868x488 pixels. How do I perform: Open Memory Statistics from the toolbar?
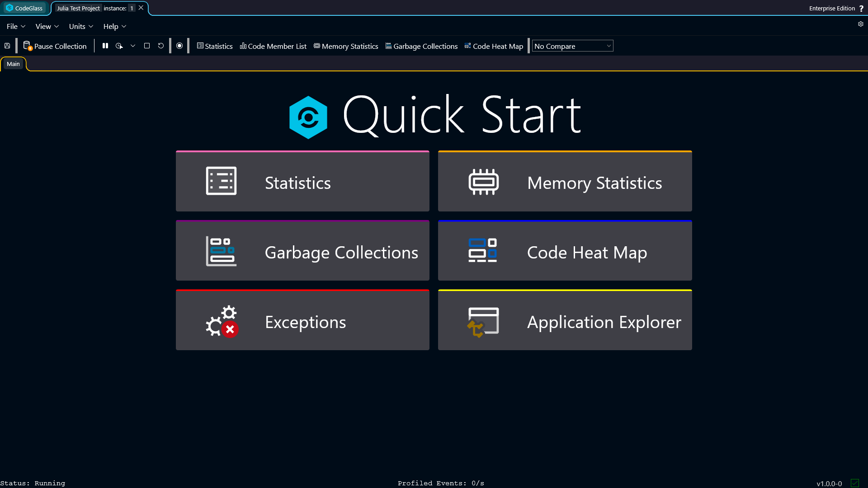[x=346, y=46]
